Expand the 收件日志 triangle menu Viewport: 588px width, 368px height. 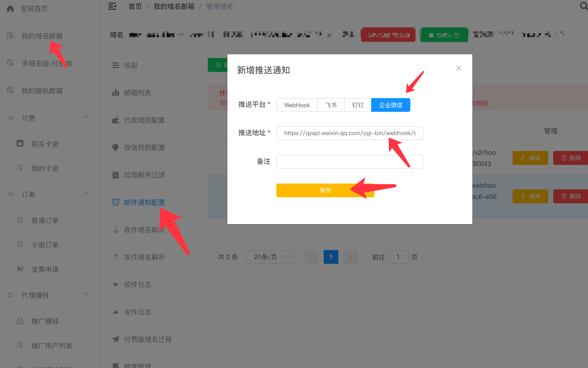116,285
